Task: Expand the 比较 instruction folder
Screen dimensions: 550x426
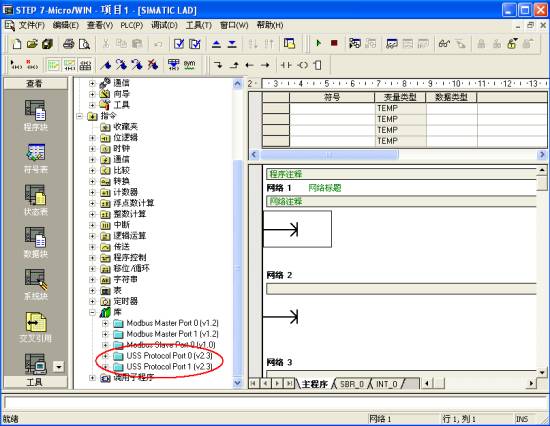Action: [x=92, y=171]
